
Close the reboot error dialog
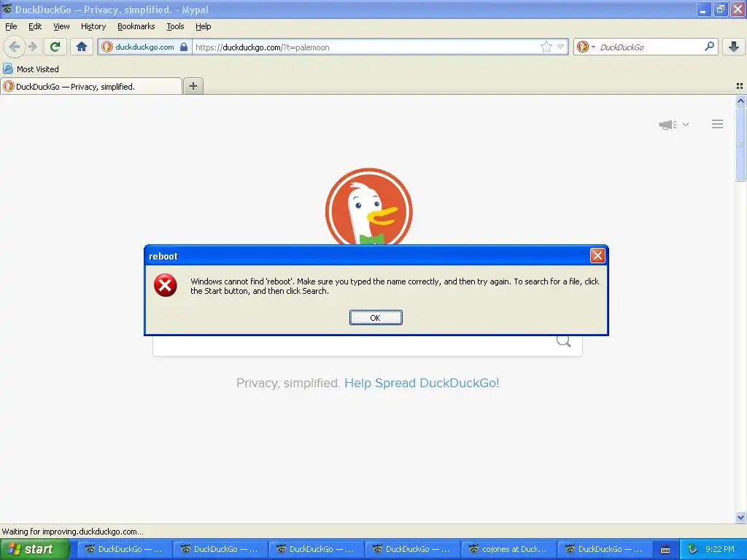pyautogui.click(x=597, y=256)
